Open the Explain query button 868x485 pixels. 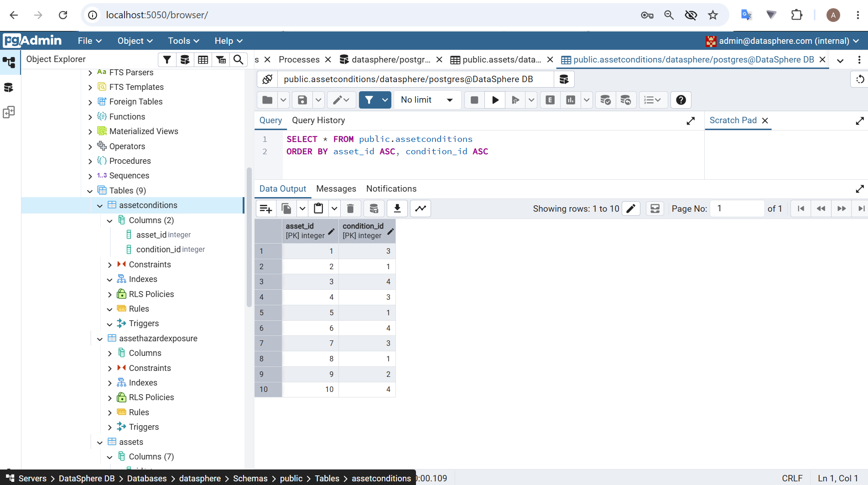[x=550, y=100]
